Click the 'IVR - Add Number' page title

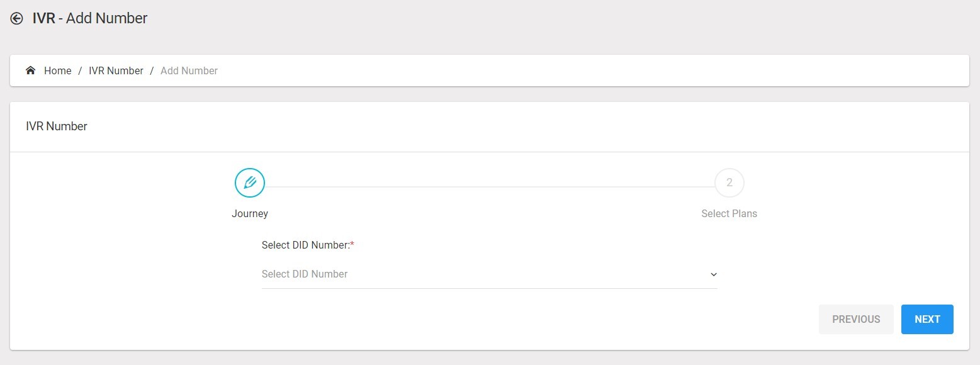[90, 19]
